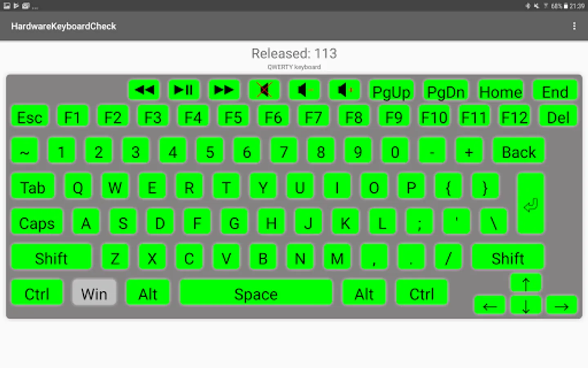Tap the Esc key
The image size is (588, 368).
pos(30,116)
